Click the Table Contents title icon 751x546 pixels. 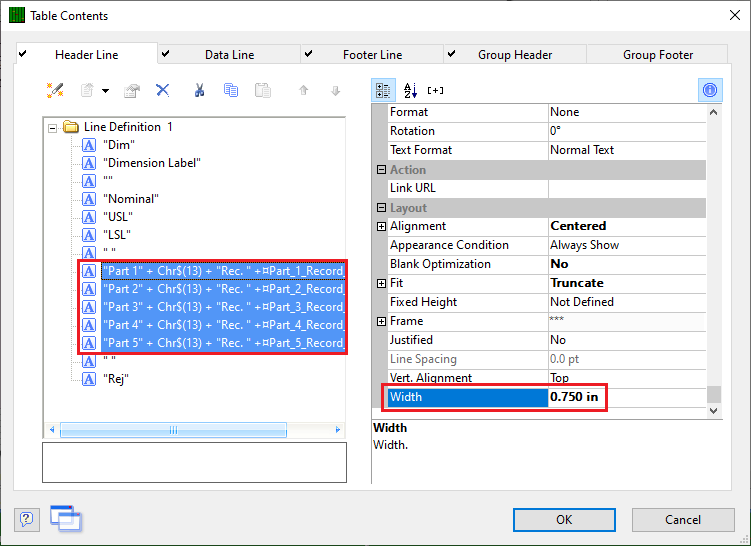[x=17, y=15]
